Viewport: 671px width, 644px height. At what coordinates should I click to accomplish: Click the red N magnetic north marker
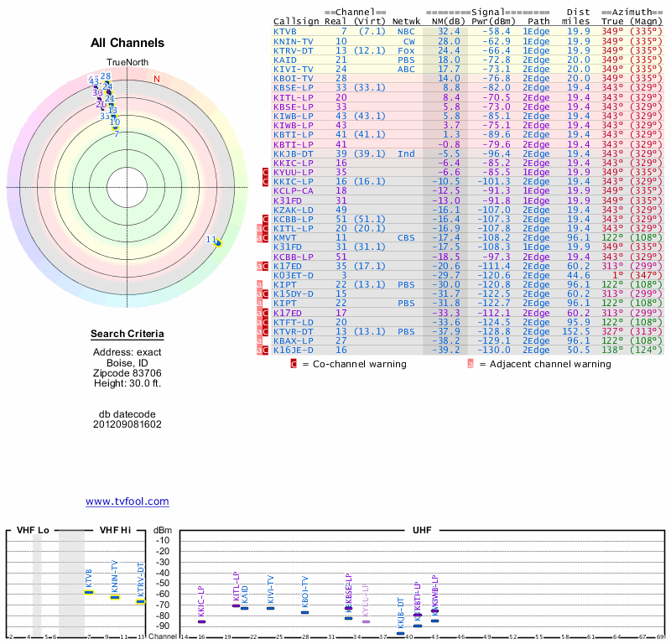coord(156,80)
